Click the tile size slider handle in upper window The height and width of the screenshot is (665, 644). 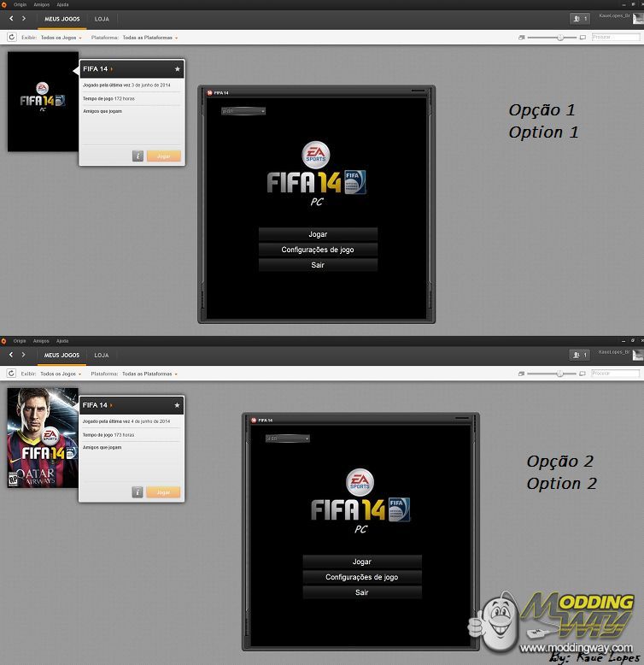560,38
